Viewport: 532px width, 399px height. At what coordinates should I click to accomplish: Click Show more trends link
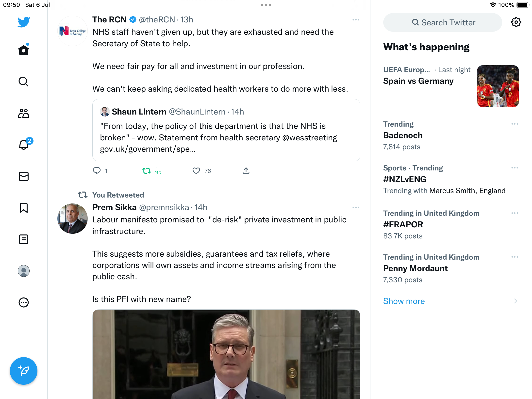(x=404, y=301)
